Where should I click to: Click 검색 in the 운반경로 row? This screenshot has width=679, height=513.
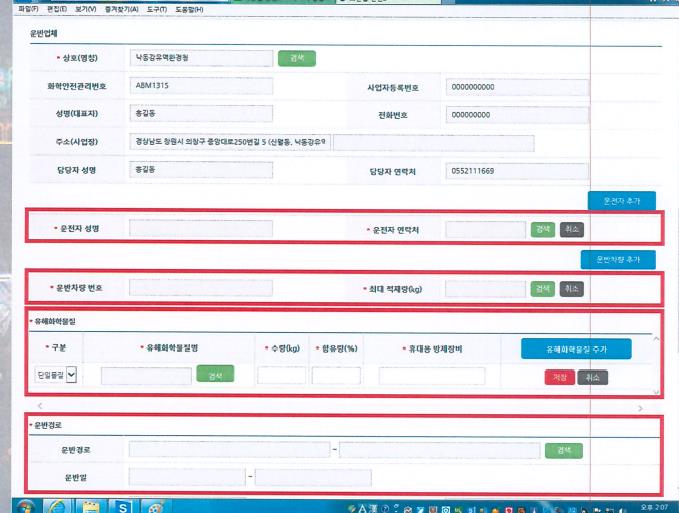coord(564,451)
